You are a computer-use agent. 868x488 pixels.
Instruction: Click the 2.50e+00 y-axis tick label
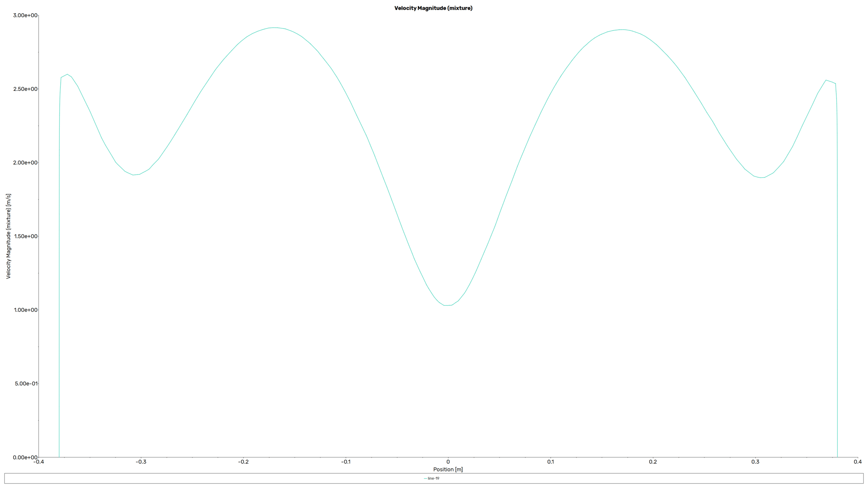coord(25,89)
